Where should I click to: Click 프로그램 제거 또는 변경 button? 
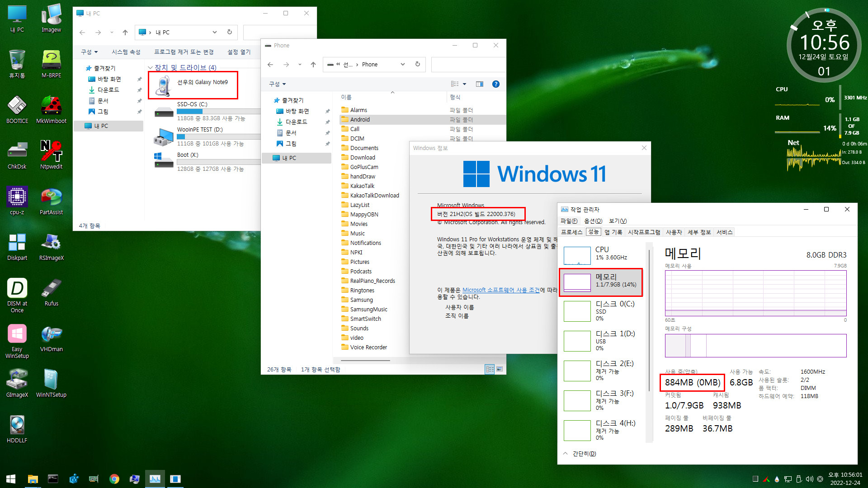[184, 52]
